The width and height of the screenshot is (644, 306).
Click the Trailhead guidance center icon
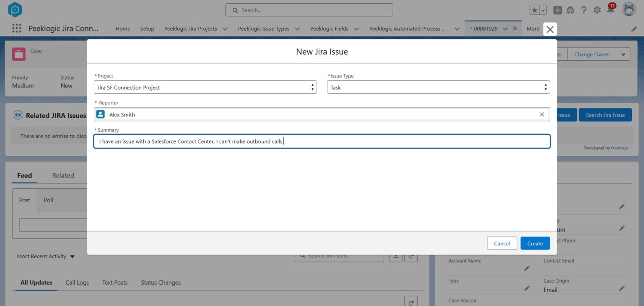point(570,10)
